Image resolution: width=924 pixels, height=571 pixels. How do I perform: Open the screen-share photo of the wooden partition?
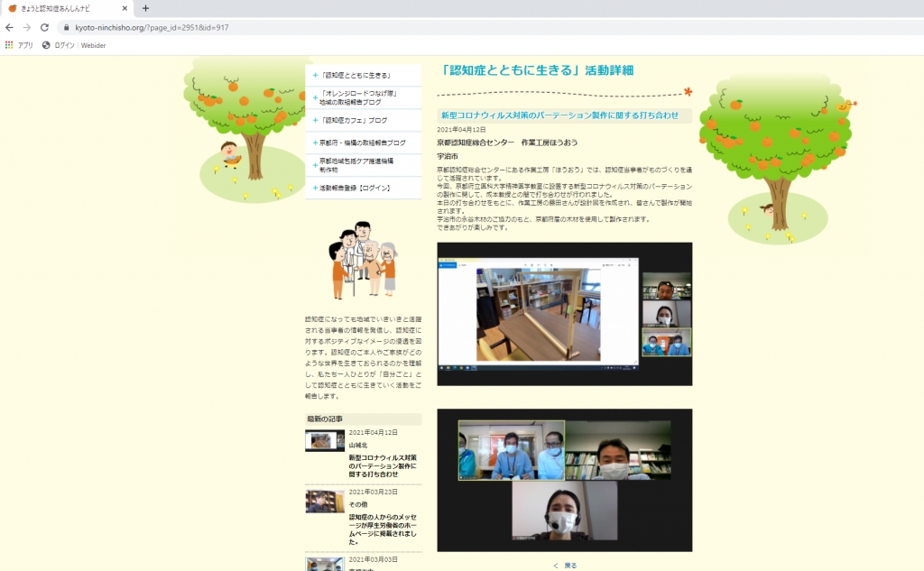(565, 314)
